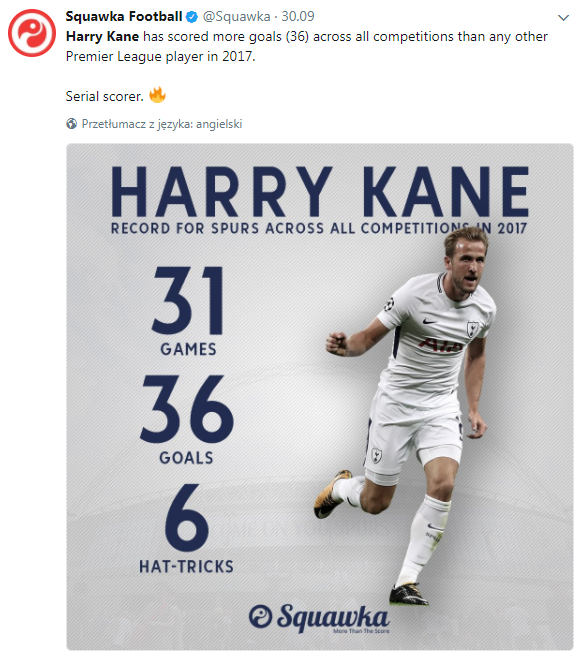Open the @Squawka handle link
This screenshot has width=582, height=656.
click(236, 16)
